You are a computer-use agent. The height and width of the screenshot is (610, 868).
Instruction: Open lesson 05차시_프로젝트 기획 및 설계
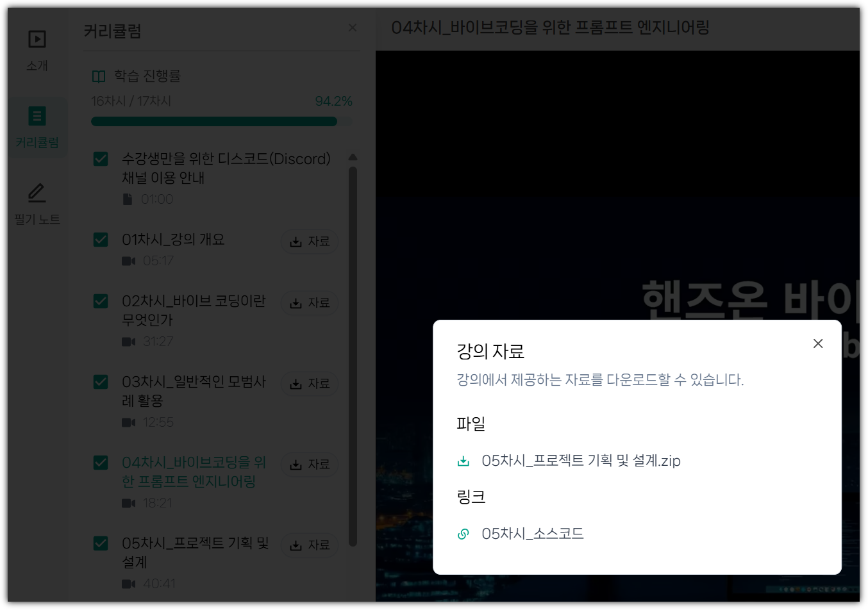click(196, 552)
